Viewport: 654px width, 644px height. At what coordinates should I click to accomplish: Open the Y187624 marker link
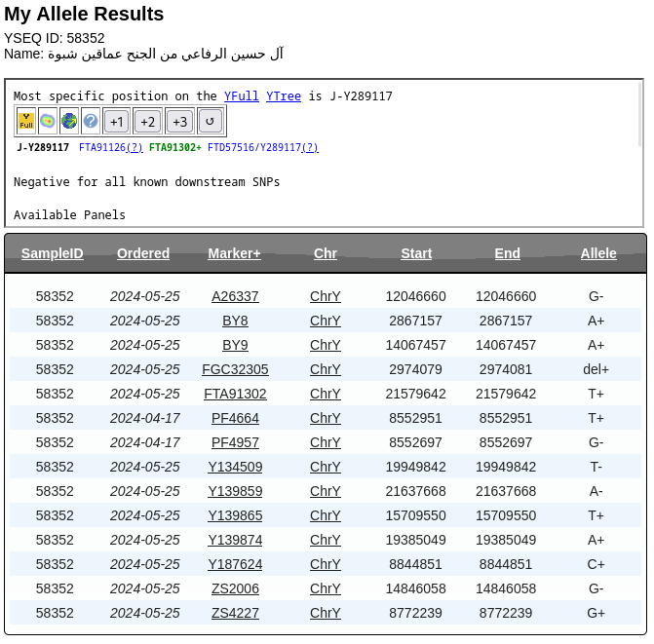click(x=235, y=564)
